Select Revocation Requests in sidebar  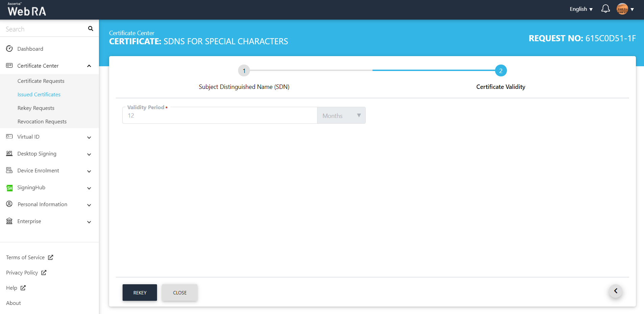point(42,122)
